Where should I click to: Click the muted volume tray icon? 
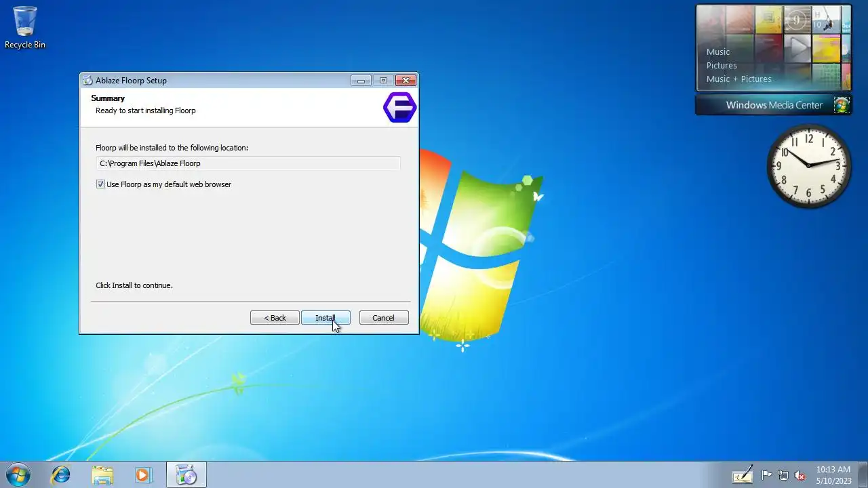point(800,475)
